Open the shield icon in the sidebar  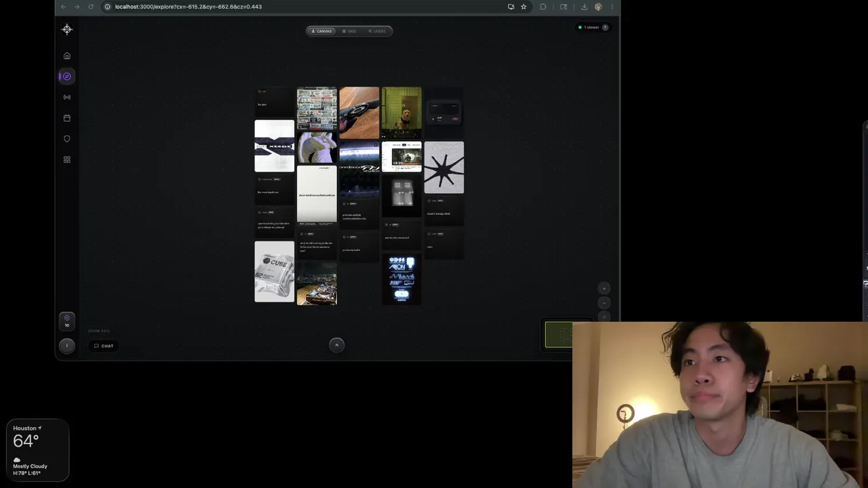(x=66, y=139)
